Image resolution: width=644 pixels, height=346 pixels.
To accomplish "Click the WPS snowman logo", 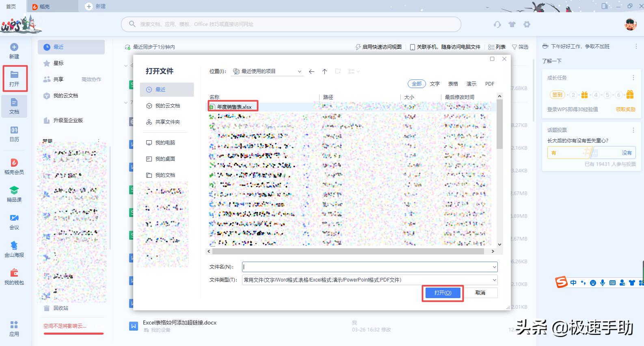I will pyautogui.click(x=21, y=24).
